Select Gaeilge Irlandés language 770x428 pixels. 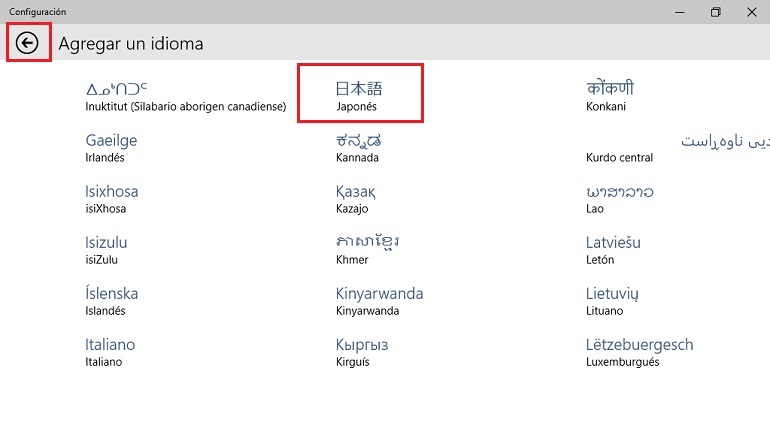pyautogui.click(x=111, y=148)
